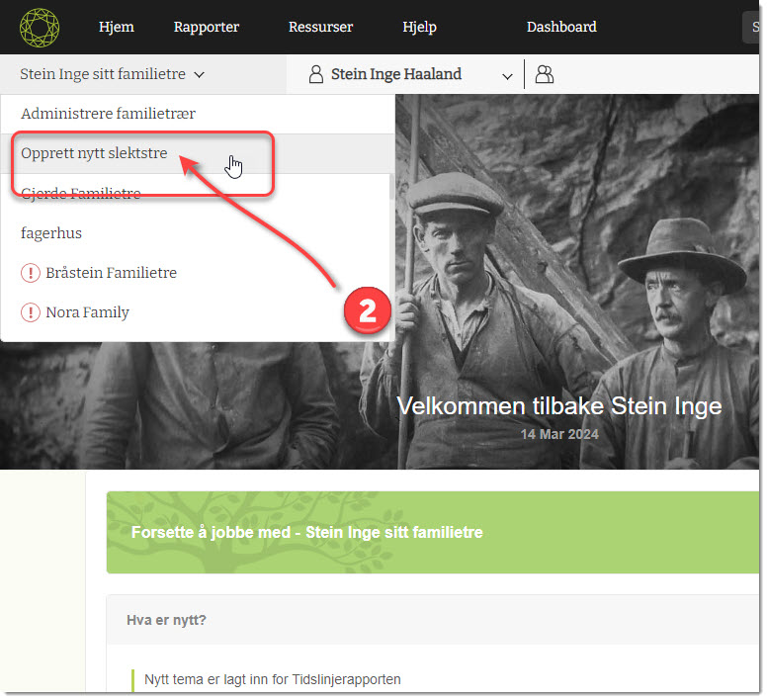
Task: Click the warning icon next to Bråstein Familietre
Action: tap(31, 273)
